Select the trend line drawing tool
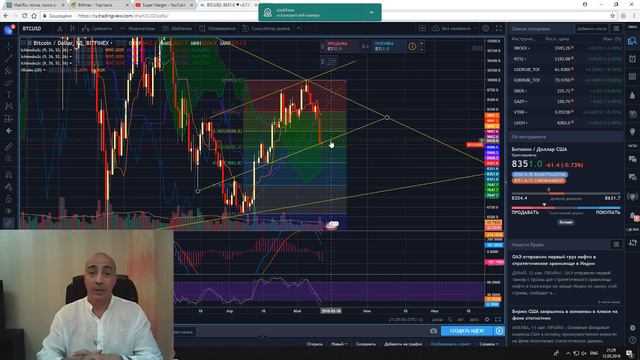The image size is (640, 360). point(9,58)
